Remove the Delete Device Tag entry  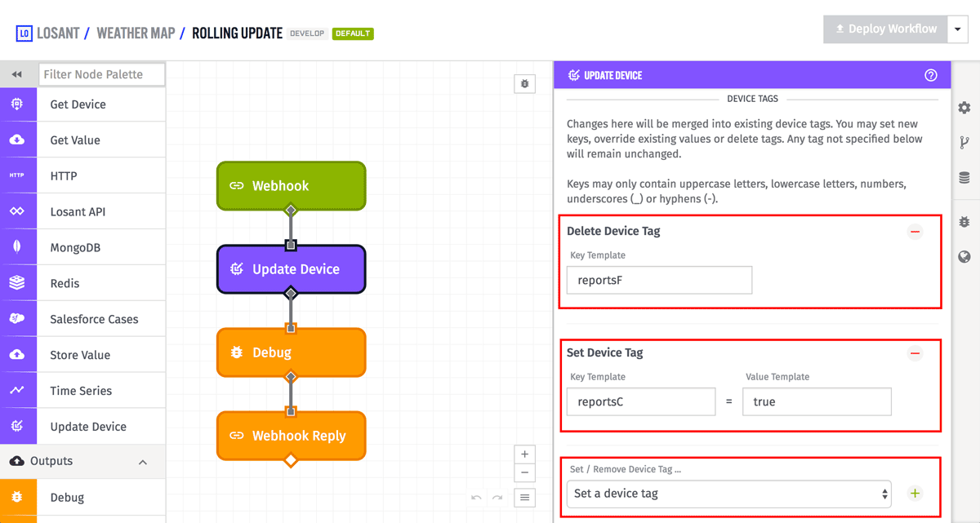coord(915,232)
